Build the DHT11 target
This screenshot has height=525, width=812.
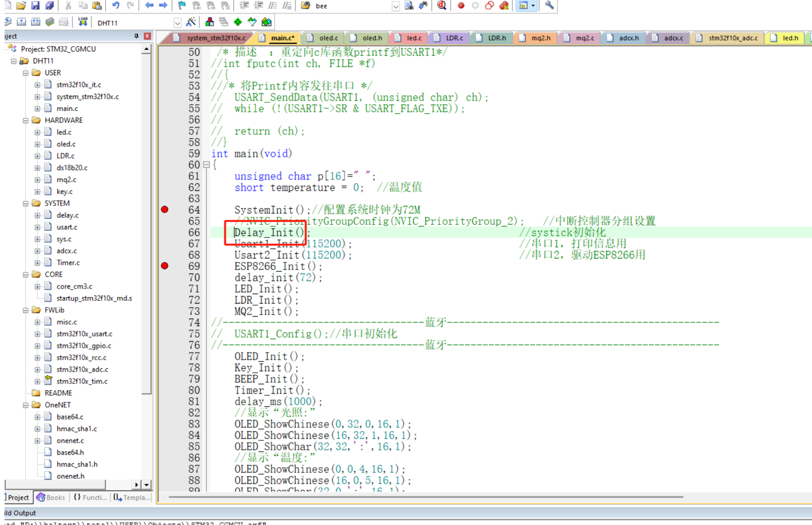click(21, 22)
